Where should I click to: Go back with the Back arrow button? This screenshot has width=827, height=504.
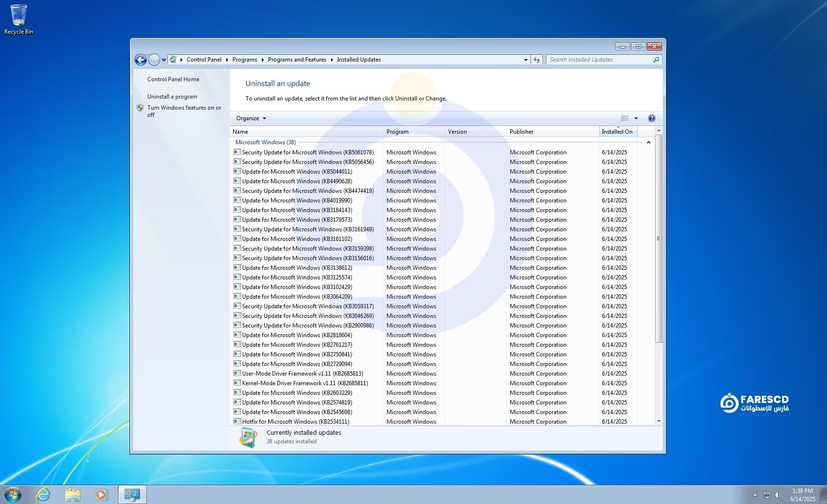[141, 60]
